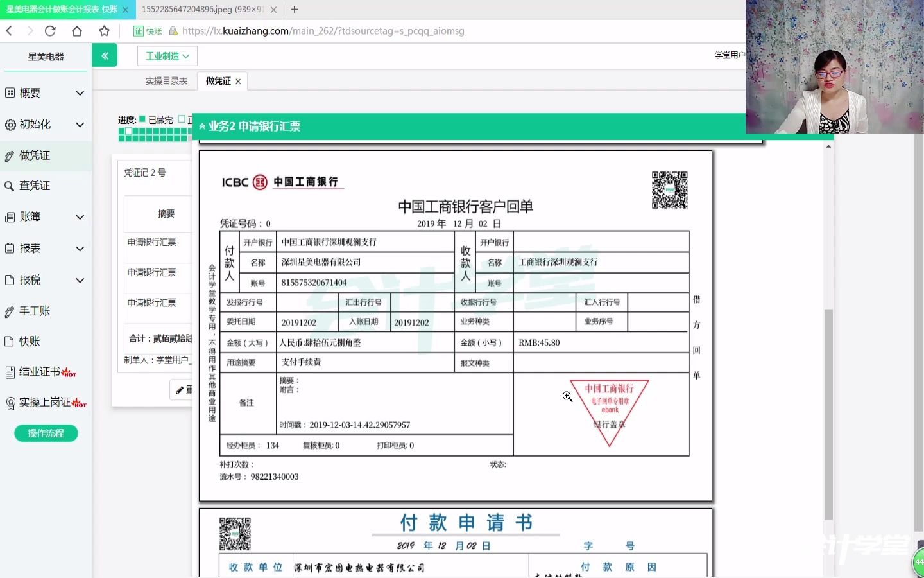Open the browser home page icon
The height and width of the screenshot is (578, 924).
click(77, 31)
